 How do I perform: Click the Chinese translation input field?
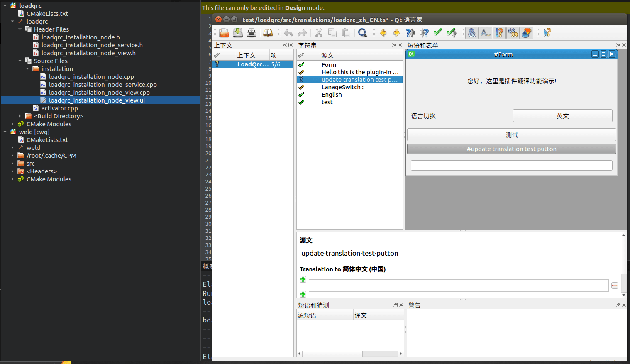tap(459, 286)
